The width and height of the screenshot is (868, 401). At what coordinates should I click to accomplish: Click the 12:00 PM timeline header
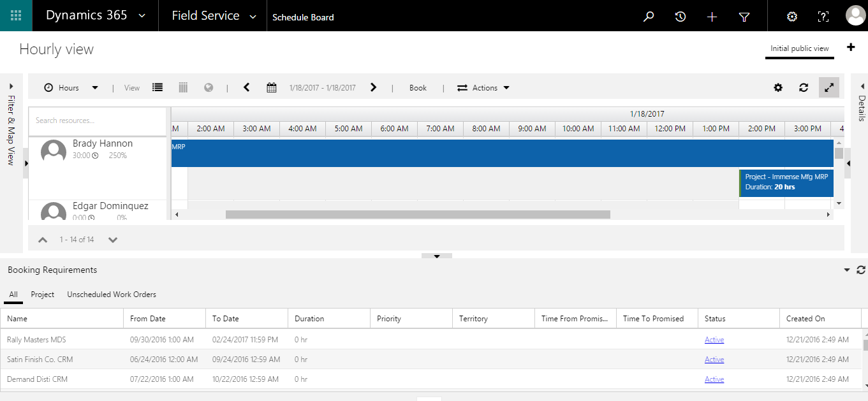(670, 129)
